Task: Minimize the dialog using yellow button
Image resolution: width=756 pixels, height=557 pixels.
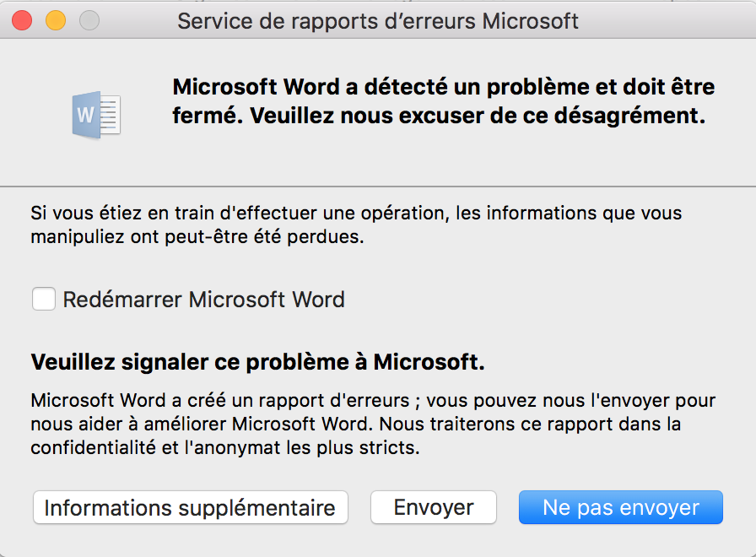Action: pyautogui.click(x=56, y=21)
